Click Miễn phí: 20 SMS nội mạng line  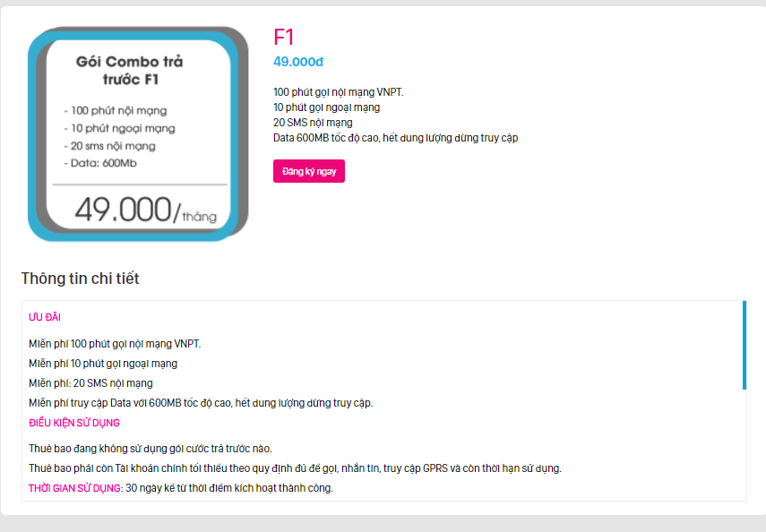[90, 383]
